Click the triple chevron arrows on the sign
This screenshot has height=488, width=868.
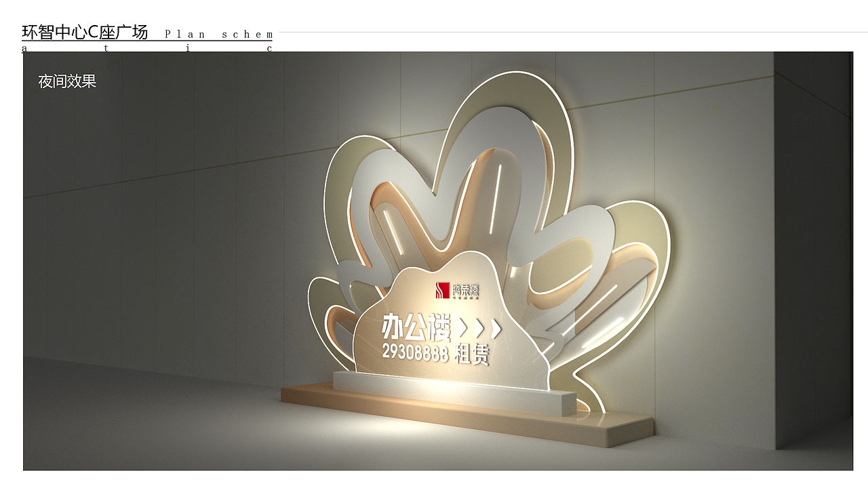(480, 329)
